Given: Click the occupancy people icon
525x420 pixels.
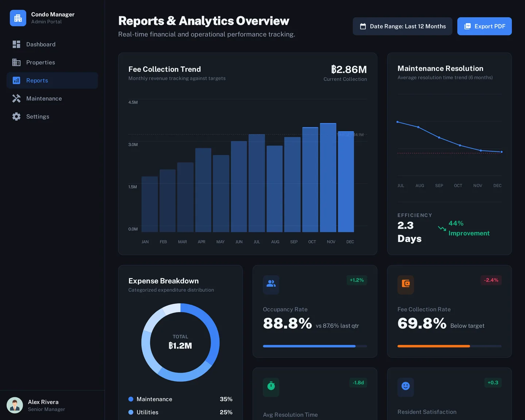Looking at the screenshot, I should [271, 285].
